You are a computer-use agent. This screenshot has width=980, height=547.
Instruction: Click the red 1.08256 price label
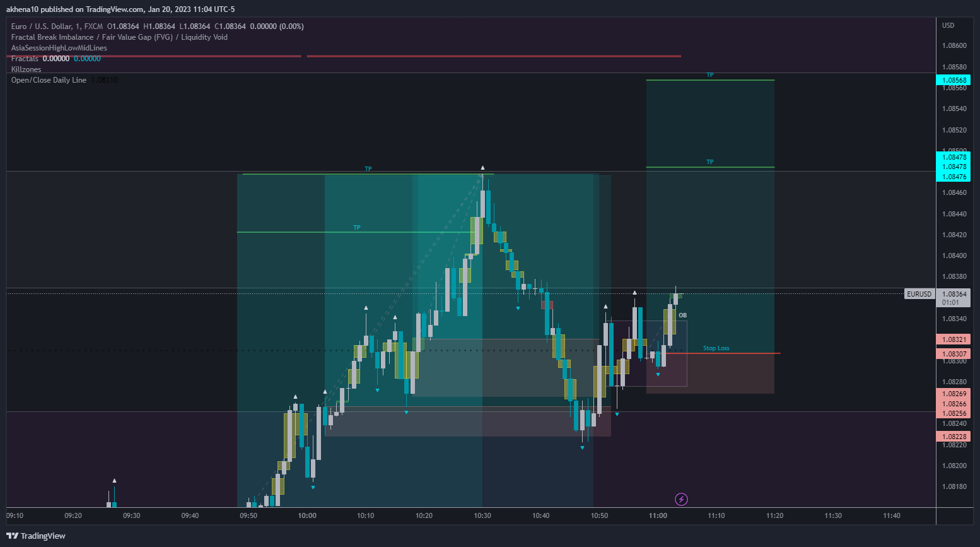(x=954, y=413)
